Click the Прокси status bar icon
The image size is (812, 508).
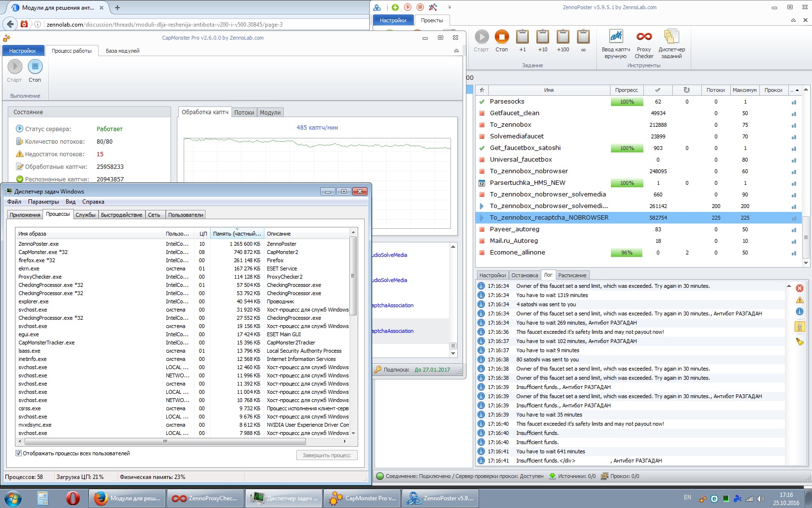(605, 476)
